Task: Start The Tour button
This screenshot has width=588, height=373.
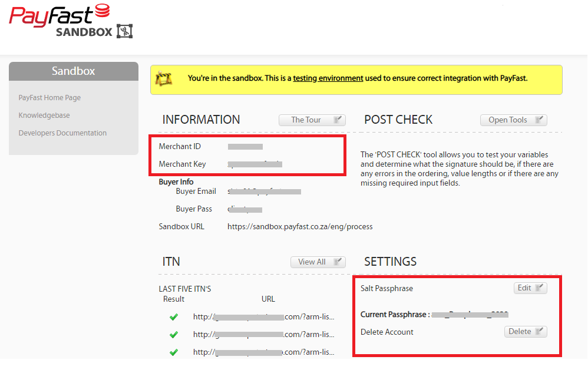Action: [312, 120]
